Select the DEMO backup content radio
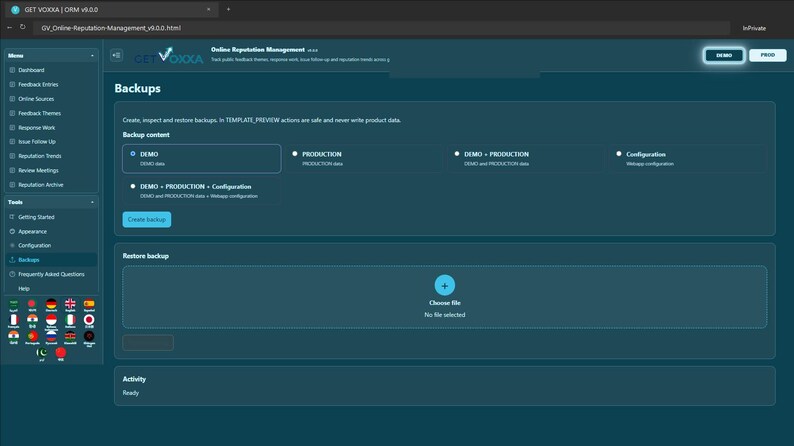Screen dimensions: 794x446 (x=133, y=154)
